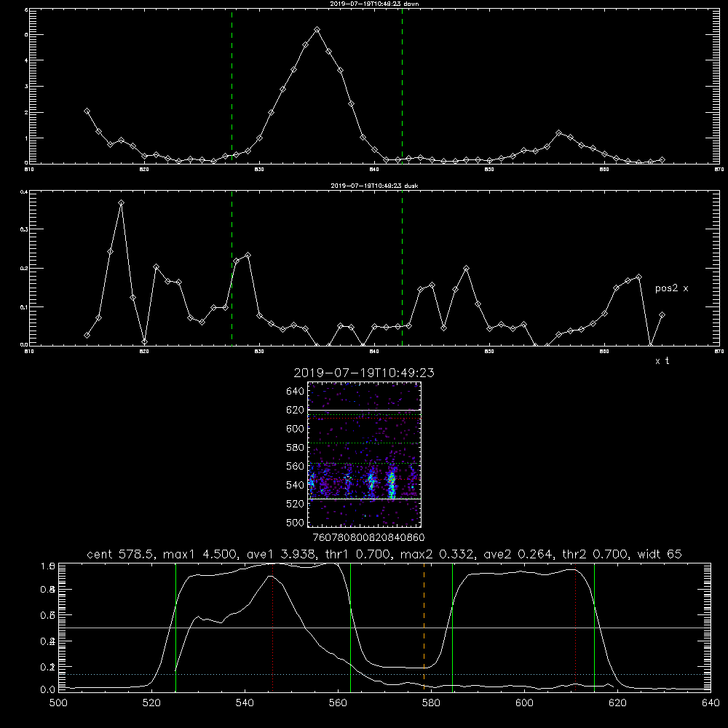Click heatmap y-axis label 520

click(295, 504)
